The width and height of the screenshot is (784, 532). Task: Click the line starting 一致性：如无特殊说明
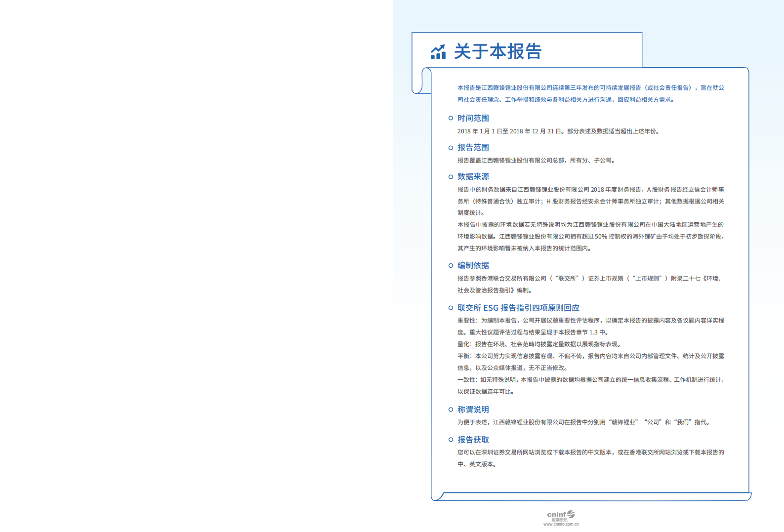pos(591,380)
